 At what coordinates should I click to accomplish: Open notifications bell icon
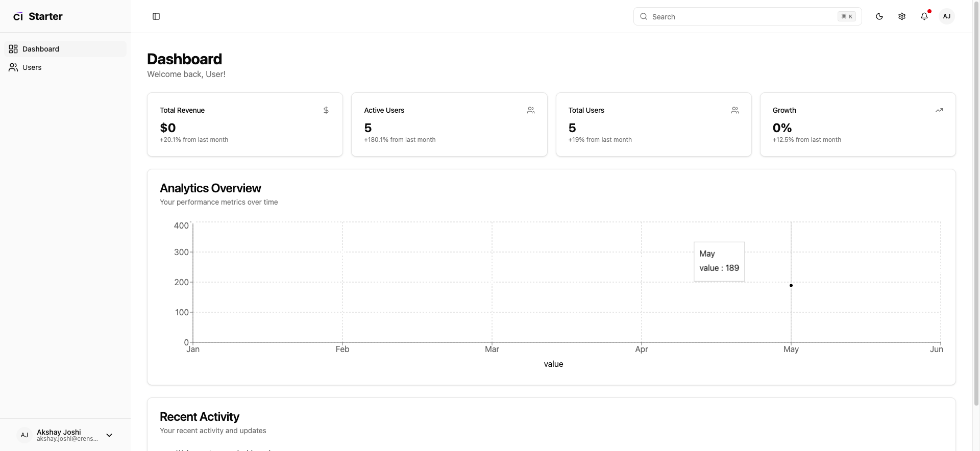[924, 16]
